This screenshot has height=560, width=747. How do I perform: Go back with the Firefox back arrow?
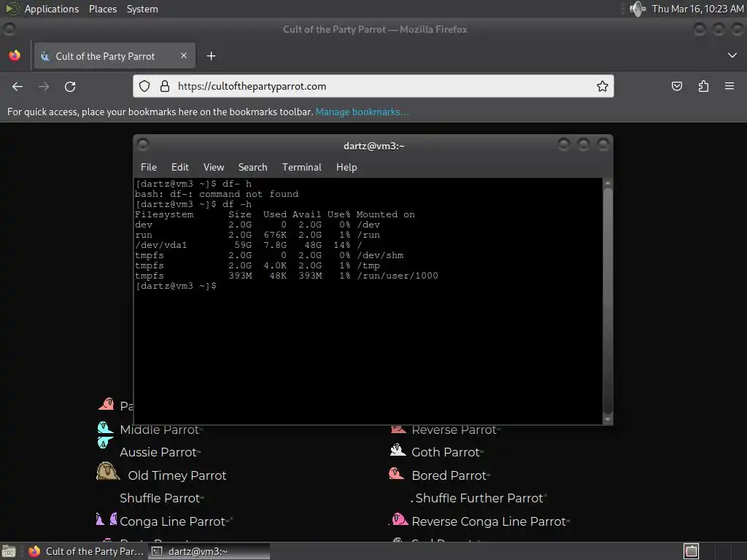coord(18,86)
